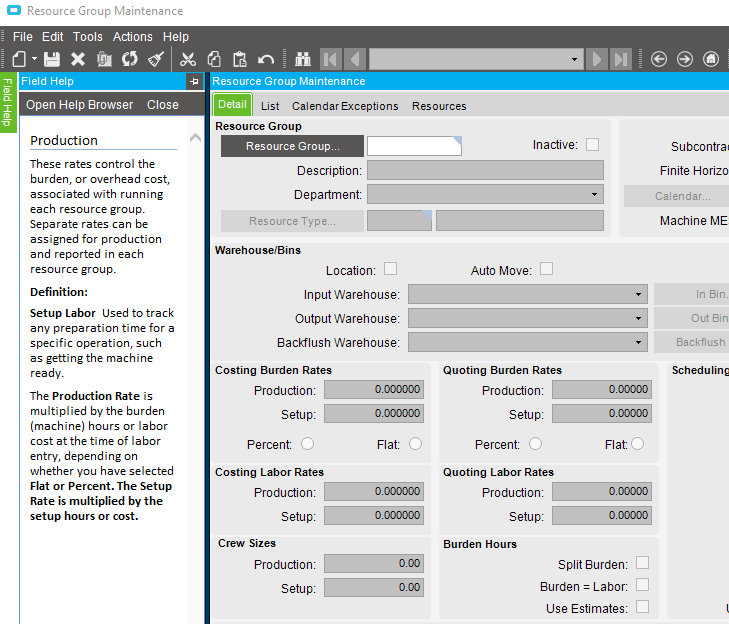Image resolution: width=729 pixels, height=624 pixels.
Task: Open the Input Warehouse dropdown
Action: point(638,294)
